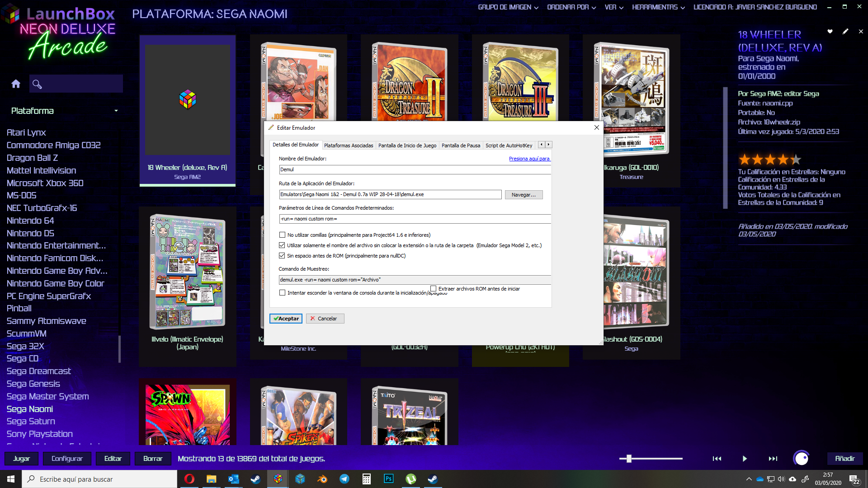
Task: Rate game with fifth star
Action: (796, 160)
